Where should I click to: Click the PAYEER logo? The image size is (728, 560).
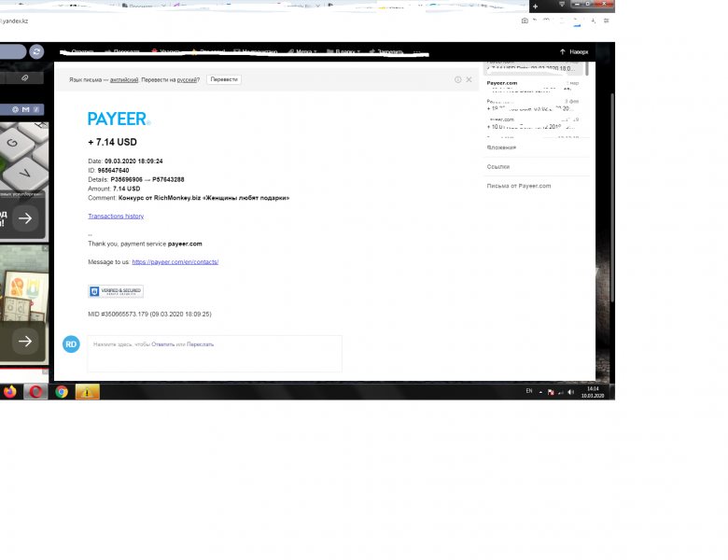click(119, 119)
